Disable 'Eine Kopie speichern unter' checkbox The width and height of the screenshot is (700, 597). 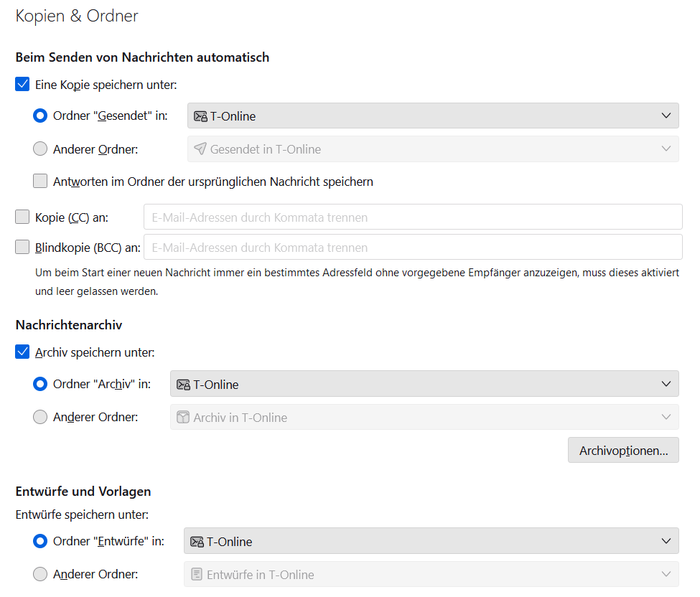(22, 85)
